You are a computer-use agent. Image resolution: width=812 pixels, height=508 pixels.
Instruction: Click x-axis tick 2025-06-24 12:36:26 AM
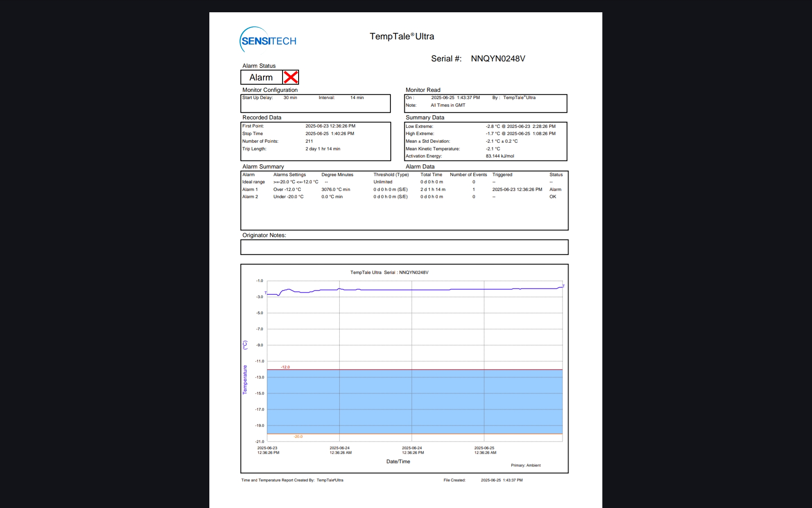(x=340, y=450)
